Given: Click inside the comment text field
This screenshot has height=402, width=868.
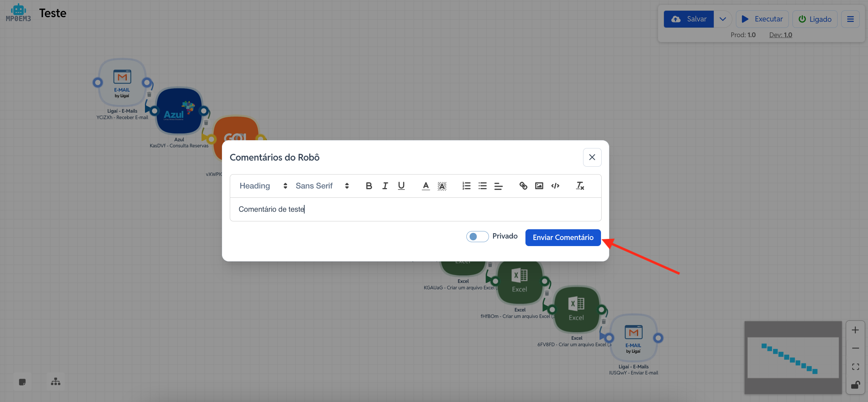Looking at the screenshot, I should click(x=415, y=210).
